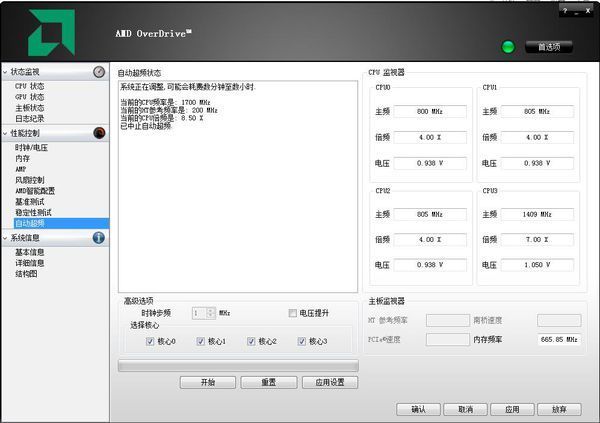Click the 放弃 button
This screenshot has width=600, height=423.
click(x=559, y=409)
